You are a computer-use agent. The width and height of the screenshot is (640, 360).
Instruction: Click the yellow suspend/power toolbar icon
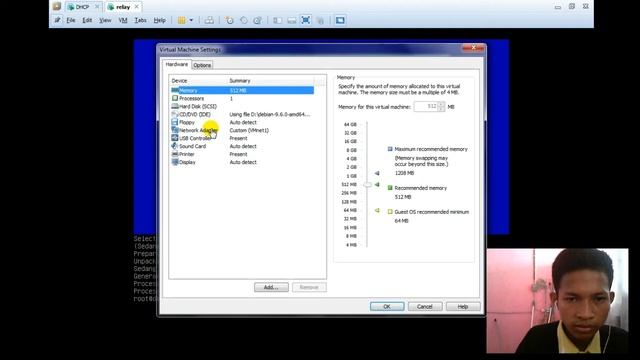tap(182, 20)
